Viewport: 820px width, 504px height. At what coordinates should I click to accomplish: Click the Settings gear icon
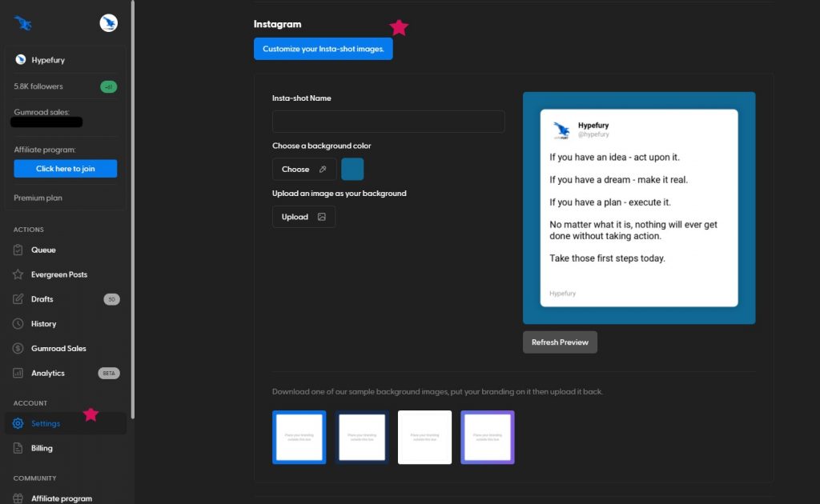tap(18, 423)
